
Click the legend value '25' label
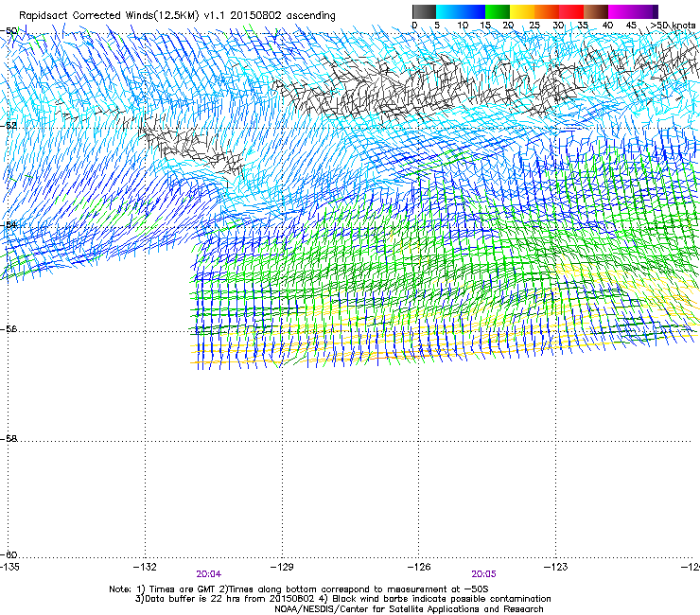tap(534, 26)
